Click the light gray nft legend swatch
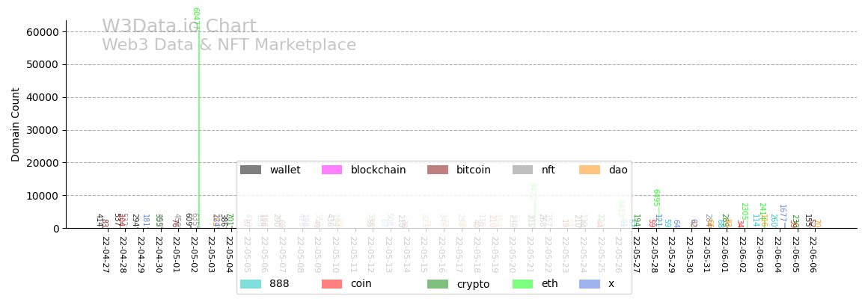This screenshot has height=299, width=868. [523, 170]
